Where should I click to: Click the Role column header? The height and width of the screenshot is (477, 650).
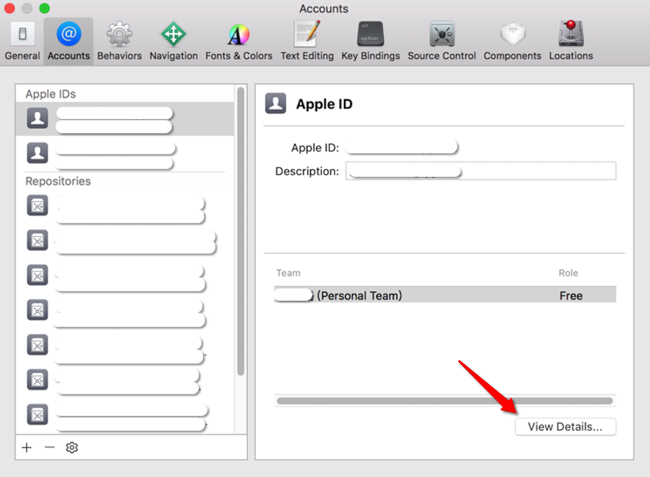[568, 273]
